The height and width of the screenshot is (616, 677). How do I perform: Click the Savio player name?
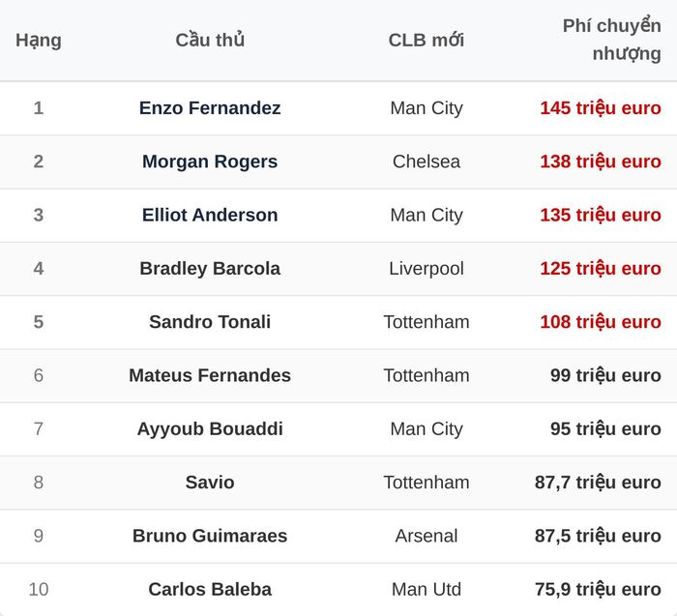click(210, 483)
